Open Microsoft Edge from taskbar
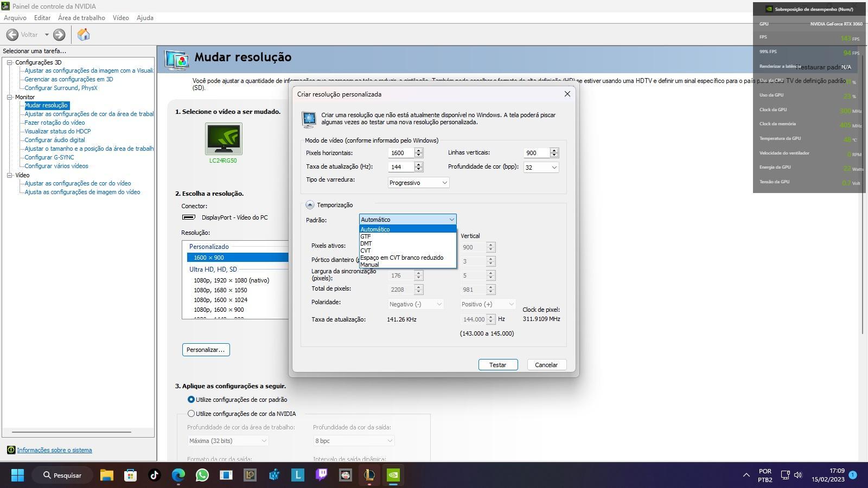This screenshot has width=868, height=488. (178, 476)
